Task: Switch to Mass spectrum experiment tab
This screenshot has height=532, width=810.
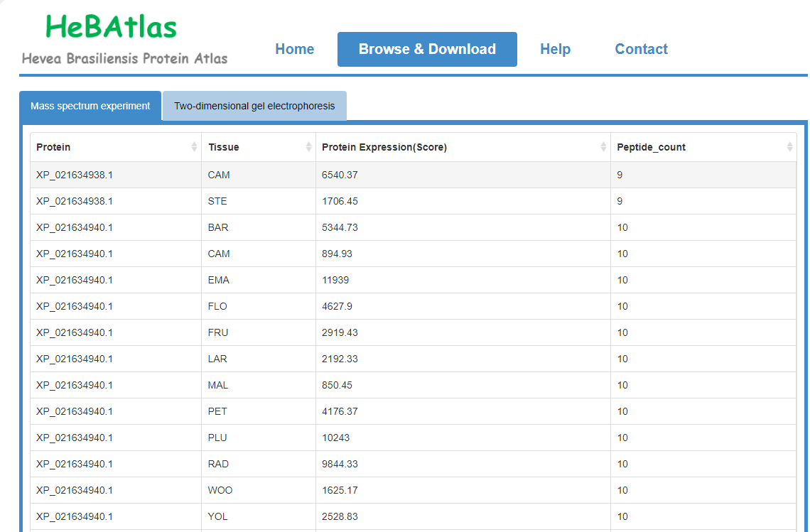Action: pos(90,107)
